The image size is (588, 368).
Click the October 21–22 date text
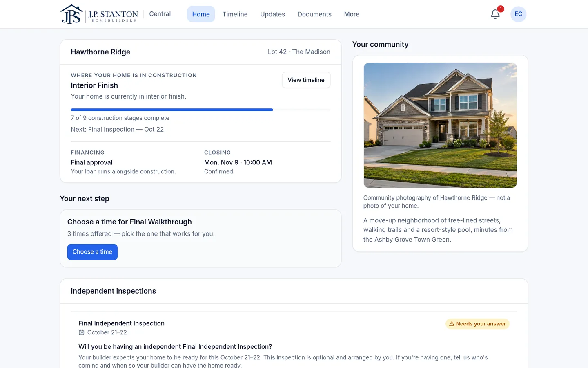[107, 332]
